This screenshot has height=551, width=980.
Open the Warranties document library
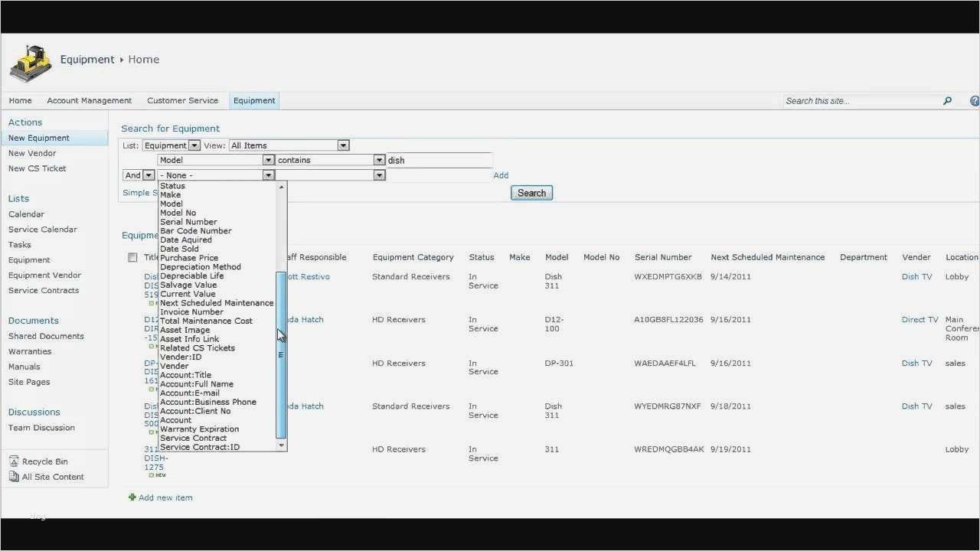pyautogui.click(x=30, y=351)
